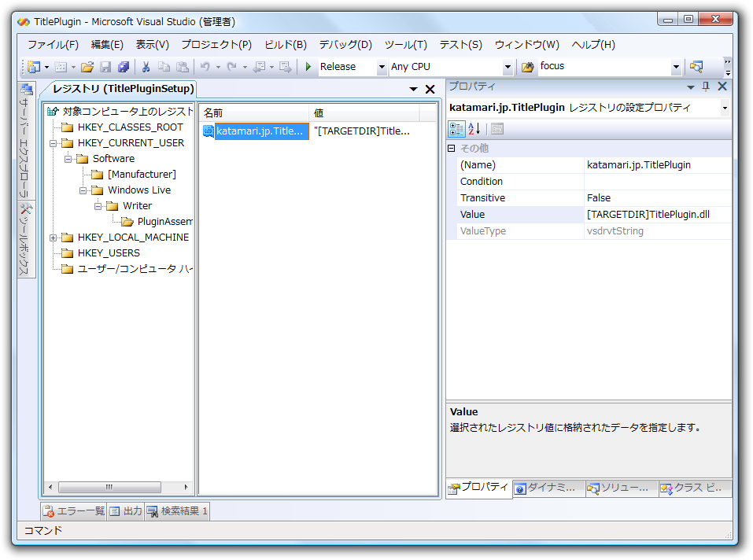The width and height of the screenshot is (753, 560).
Task: Click the Property Pages icon
Action: coord(497,129)
